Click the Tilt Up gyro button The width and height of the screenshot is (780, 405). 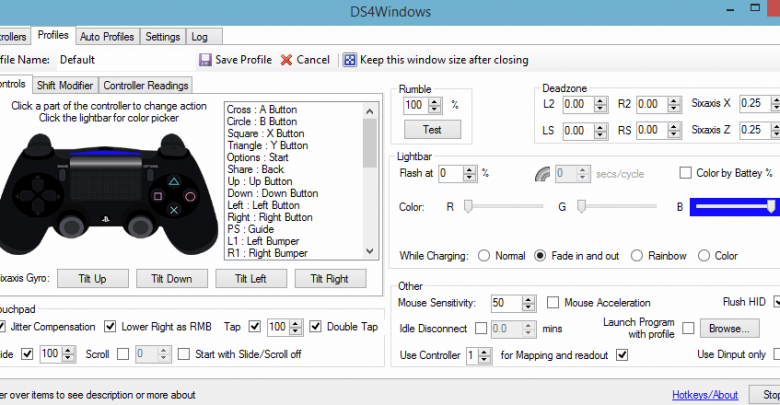93,279
